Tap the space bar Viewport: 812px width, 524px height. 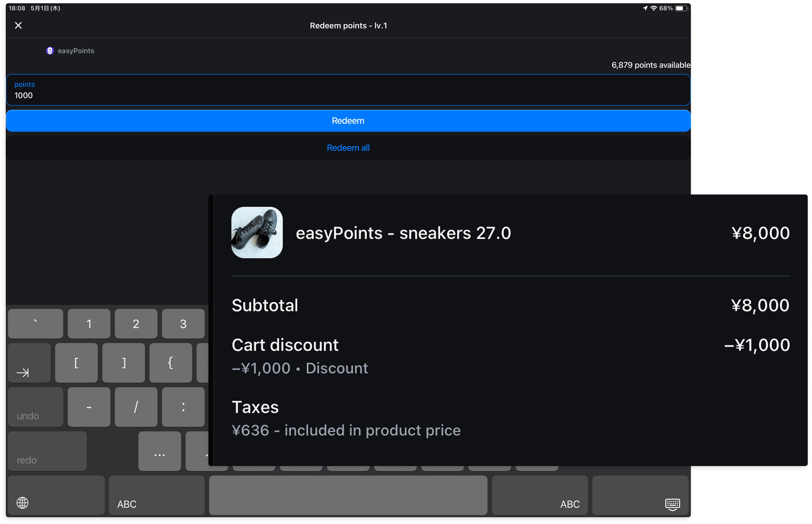[348, 495]
